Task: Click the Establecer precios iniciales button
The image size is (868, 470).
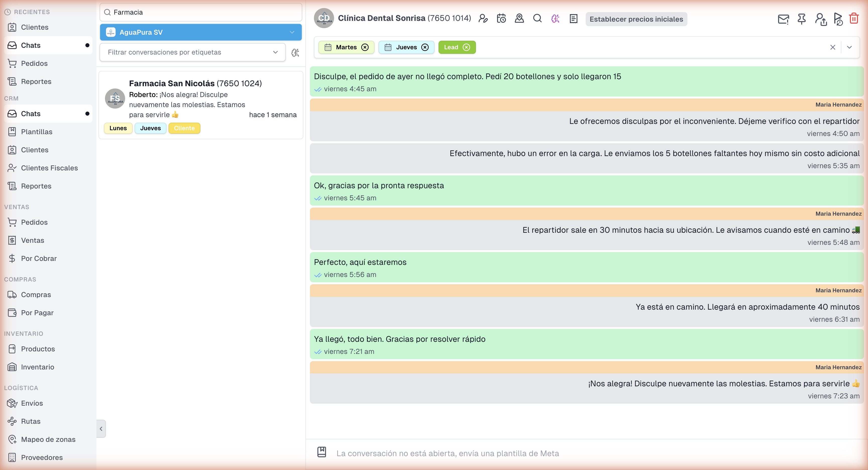Action: coord(636,19)
